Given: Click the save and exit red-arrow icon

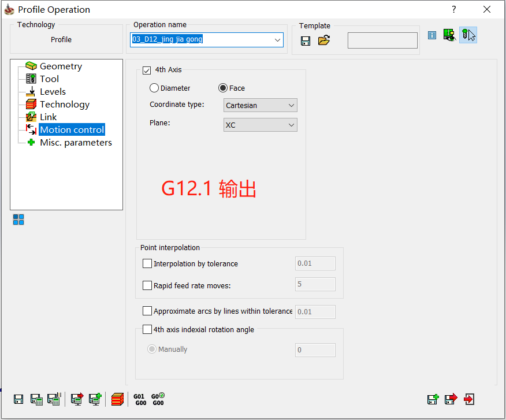Looking at the screenshot, I should 451,399.
